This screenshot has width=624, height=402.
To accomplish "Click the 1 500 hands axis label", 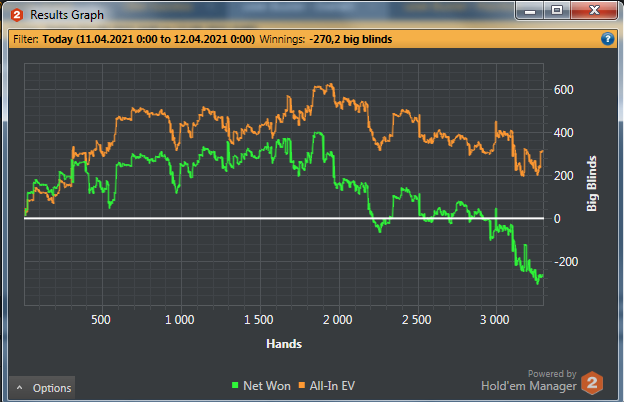I will click(x=258, y=320).
